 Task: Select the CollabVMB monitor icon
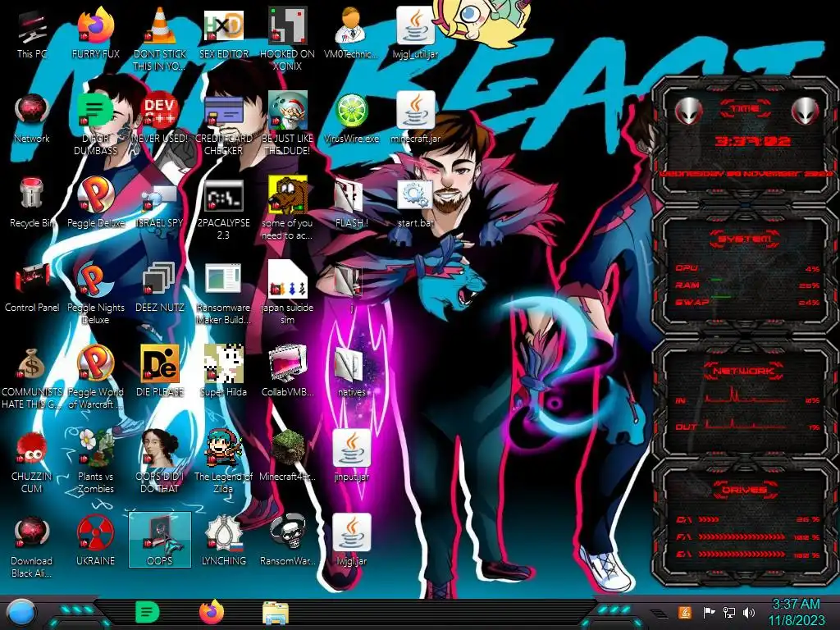click(x=287, y=372)
